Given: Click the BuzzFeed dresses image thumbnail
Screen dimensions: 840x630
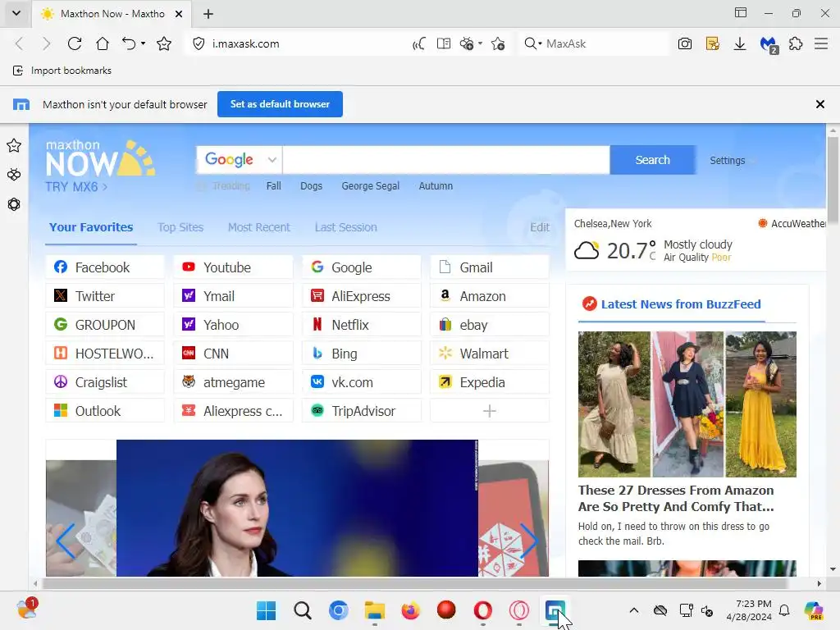Looking at the screenshot, I should 687,404.
